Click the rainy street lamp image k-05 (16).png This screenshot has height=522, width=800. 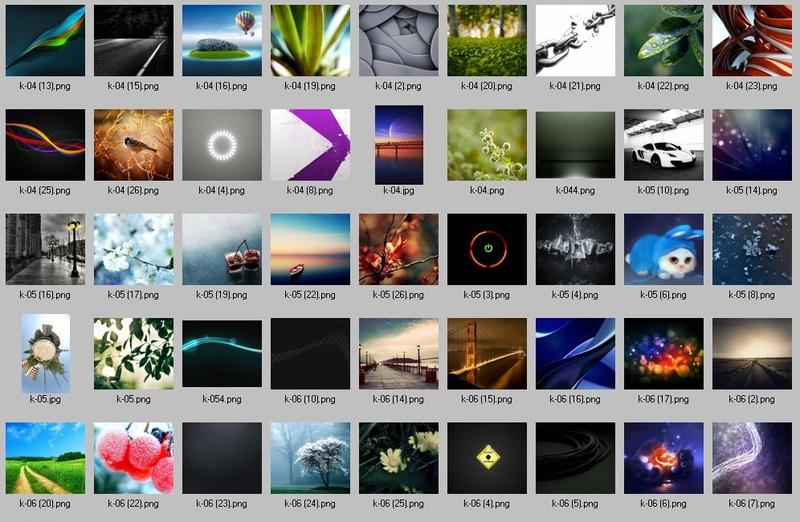[x=45, y=249]
